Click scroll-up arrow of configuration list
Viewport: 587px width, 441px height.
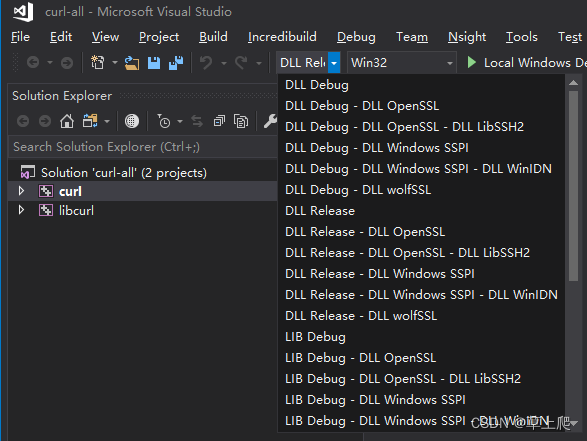pyautogui.click(x=573, y=83)
